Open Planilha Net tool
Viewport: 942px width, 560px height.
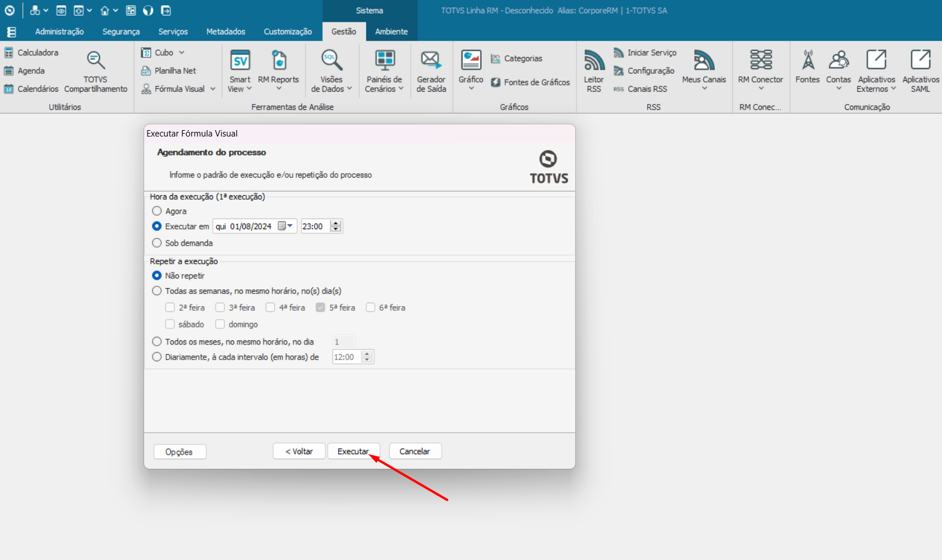point(169,71)
